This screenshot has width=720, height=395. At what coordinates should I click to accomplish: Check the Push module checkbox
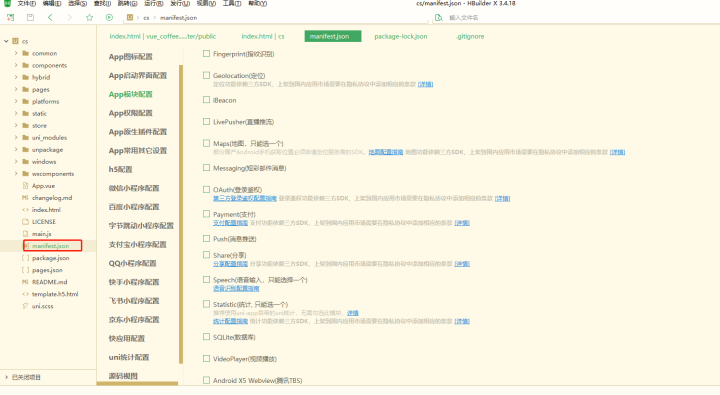point(207,239)
